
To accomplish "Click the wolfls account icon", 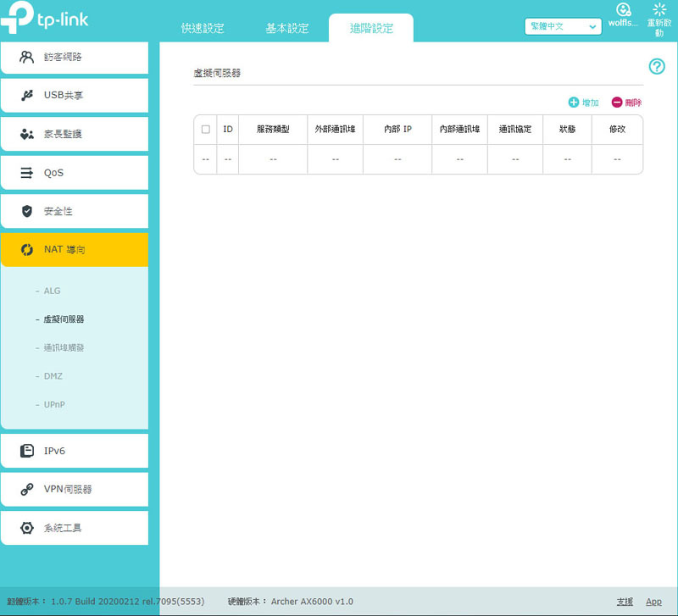I will 623,9.
